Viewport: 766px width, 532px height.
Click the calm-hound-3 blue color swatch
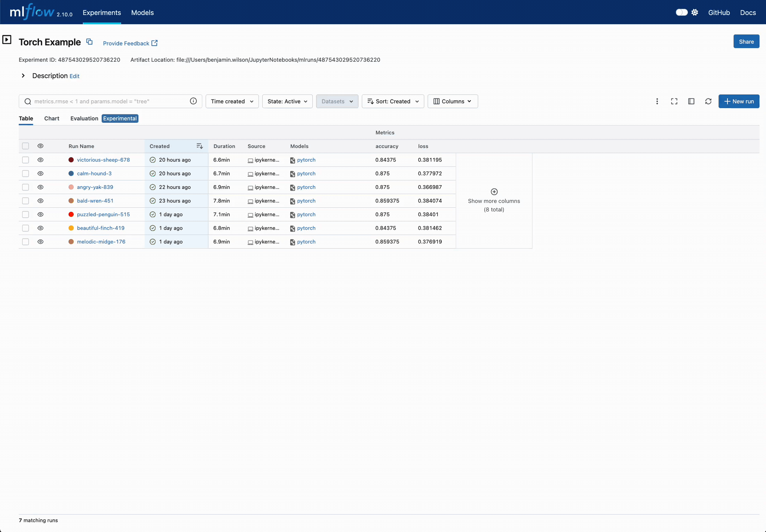click(x=71, y=174)
